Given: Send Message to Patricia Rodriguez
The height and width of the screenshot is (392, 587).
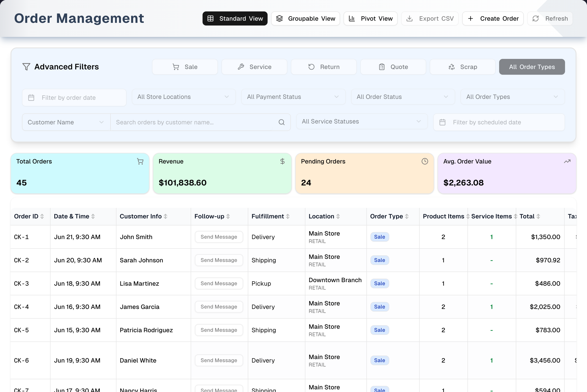Looking at the screenshot, I should click(219, 330).
